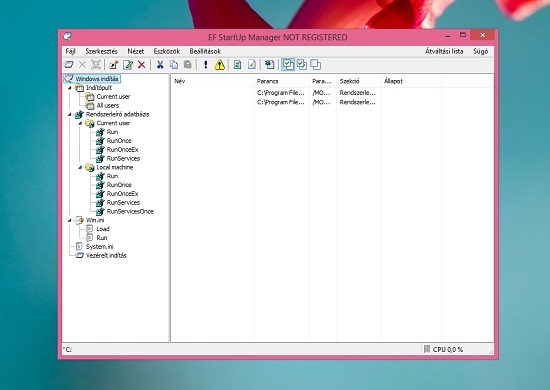Collapse the Local machine node

80,167
